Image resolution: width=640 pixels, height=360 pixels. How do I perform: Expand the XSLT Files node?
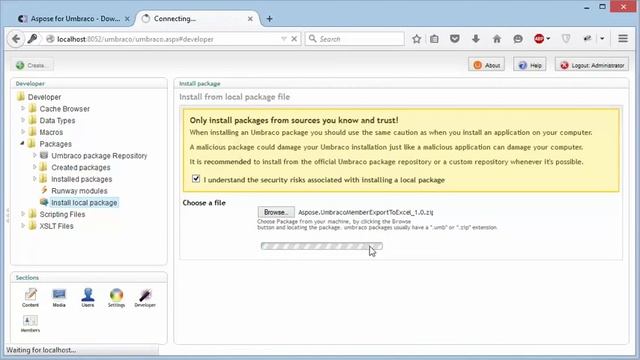[23, 225]
